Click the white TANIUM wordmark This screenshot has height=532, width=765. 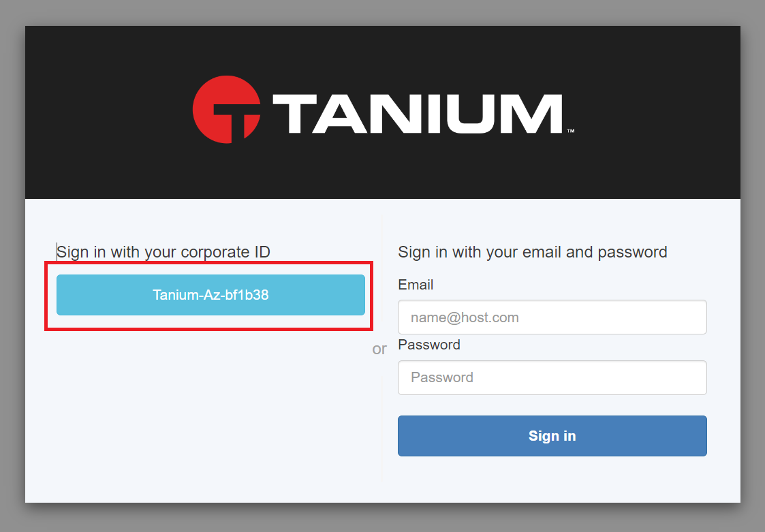[x=417, y=113]
